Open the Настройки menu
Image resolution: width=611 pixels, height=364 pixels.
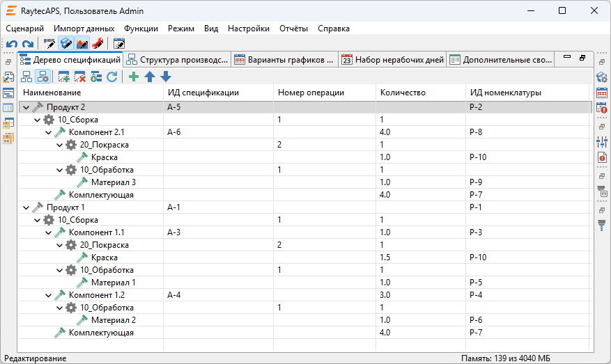tap(249, 29)
